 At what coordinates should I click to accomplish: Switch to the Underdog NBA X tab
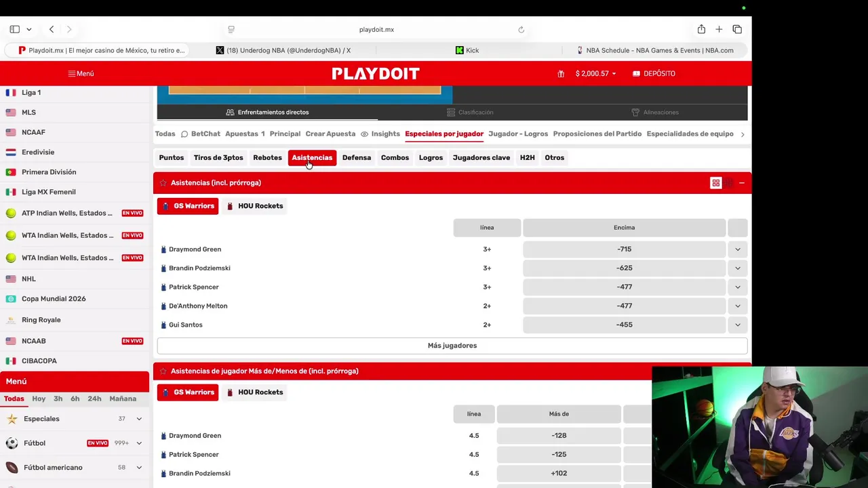click(x=283, y=50)
